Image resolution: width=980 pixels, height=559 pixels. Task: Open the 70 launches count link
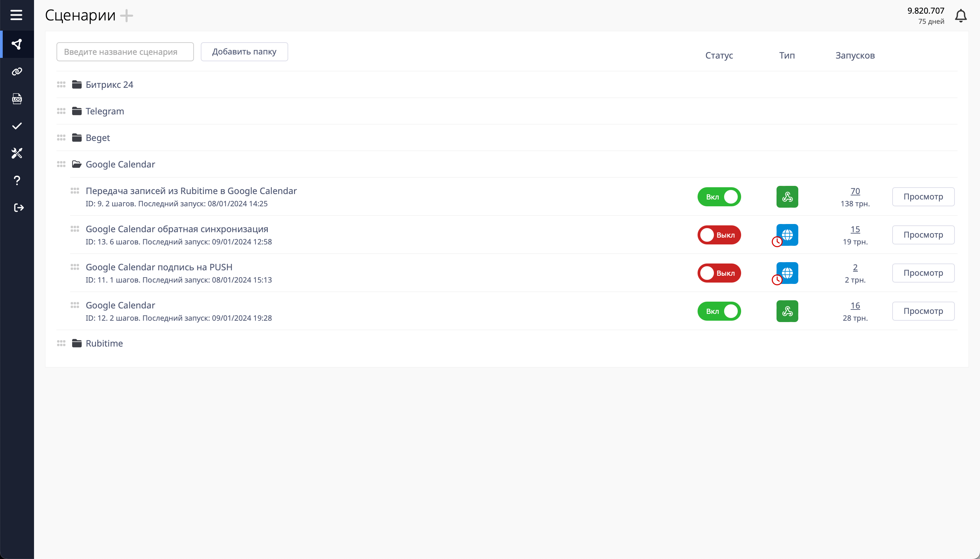pyautogui.click(x=855, y=191)
